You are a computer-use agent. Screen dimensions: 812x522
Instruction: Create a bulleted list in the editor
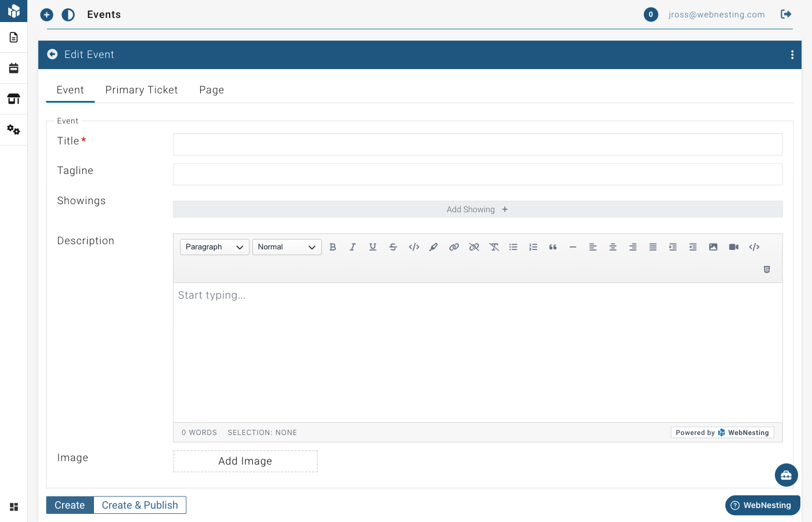(513, 246)
